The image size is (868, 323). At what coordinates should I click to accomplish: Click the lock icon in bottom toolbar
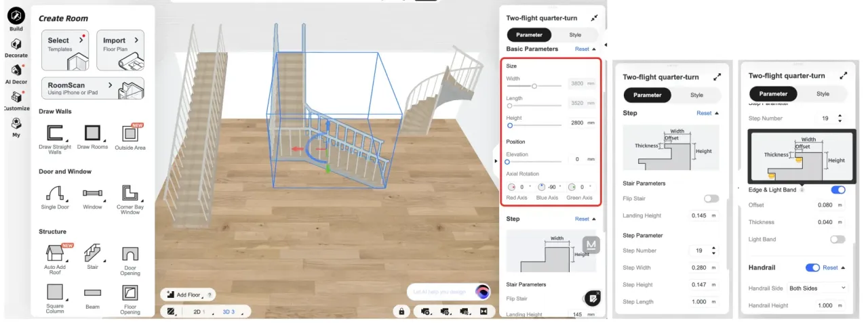point(401,311)
